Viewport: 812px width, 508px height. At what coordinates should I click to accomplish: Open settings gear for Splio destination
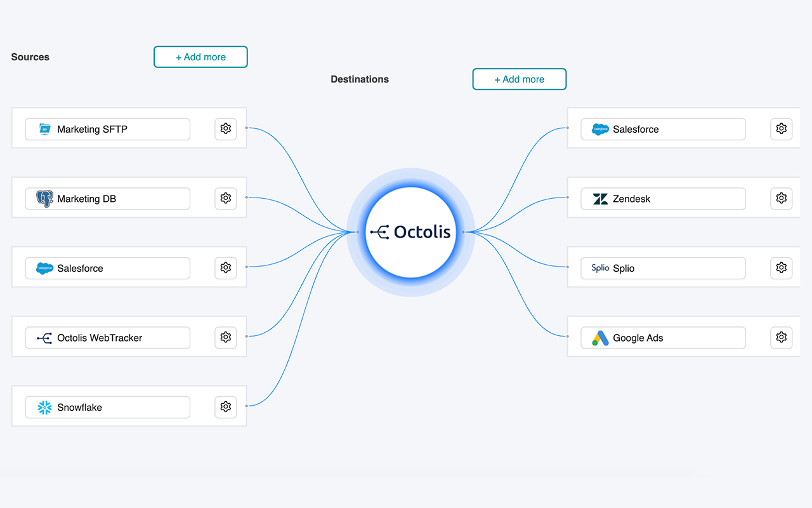(782, 268)
